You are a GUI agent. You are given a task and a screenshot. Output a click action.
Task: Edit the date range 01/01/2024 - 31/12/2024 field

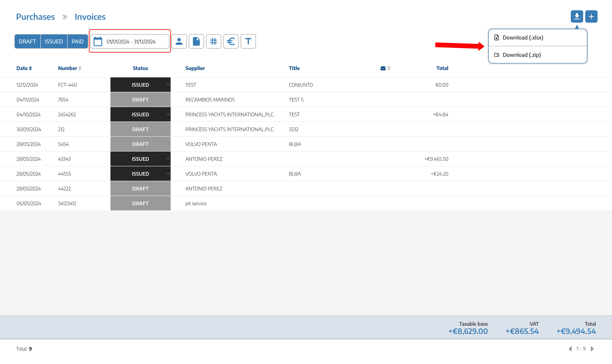pyautogui.click(x=130, y=41)
